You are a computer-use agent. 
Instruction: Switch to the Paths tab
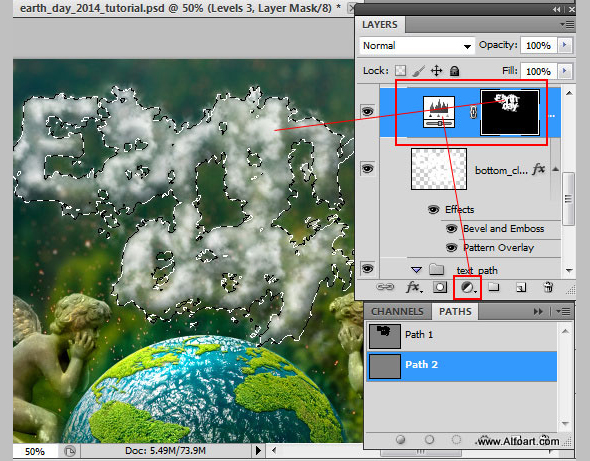[x=455, y=312]
